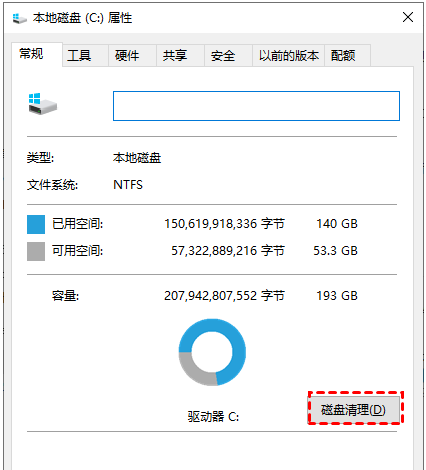This screenshot has height=470, width=426.
Task: Click the 本地磁盘 (C:) 属性 title
Action: pos(82,18)
